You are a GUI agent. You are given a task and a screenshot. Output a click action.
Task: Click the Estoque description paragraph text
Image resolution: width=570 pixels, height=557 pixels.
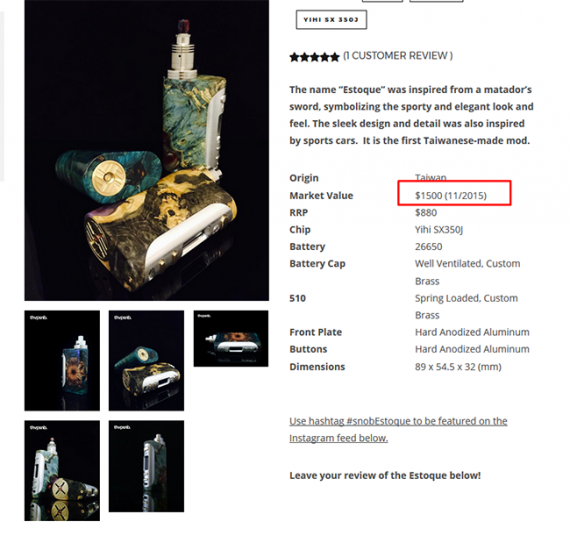click(411, 115)
